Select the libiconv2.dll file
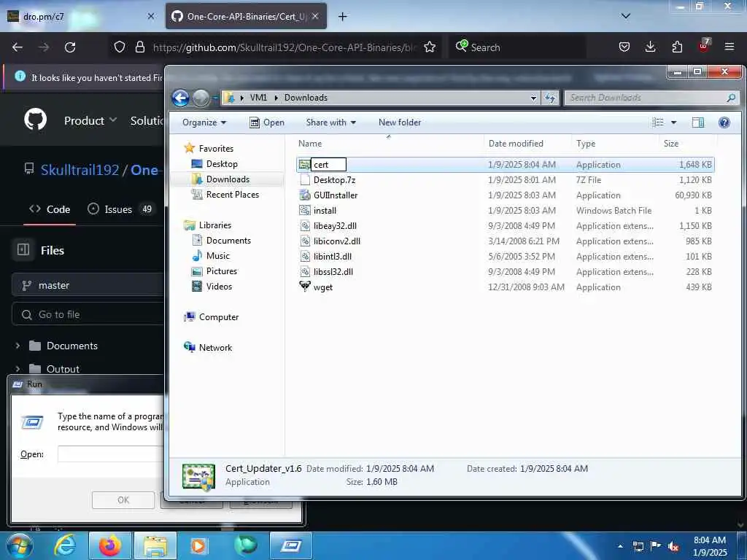This screenshot has width=747, height=560. click(x=337, y=241)
